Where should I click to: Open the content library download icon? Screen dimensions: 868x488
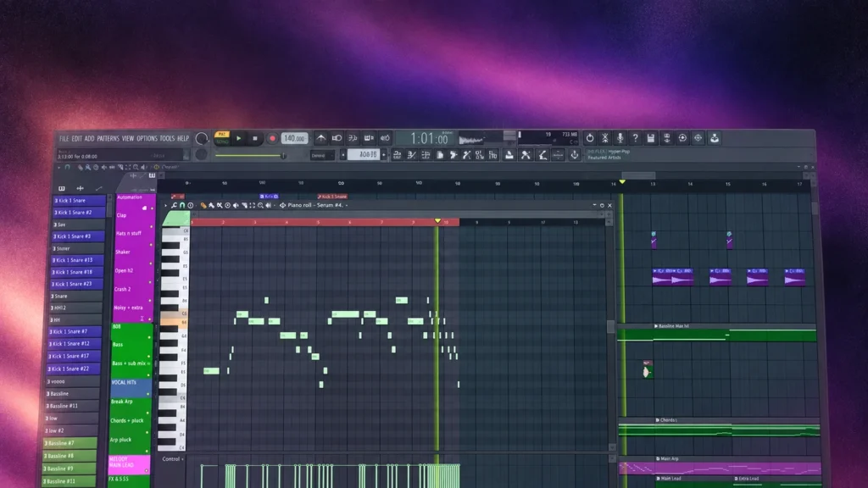715,138
